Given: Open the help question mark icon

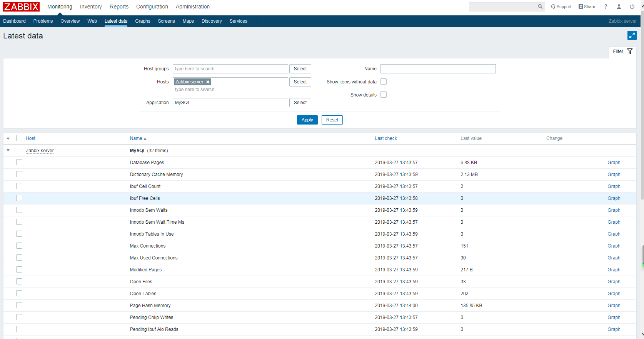Looking at the screenshot, I should [x=606, y=7].
